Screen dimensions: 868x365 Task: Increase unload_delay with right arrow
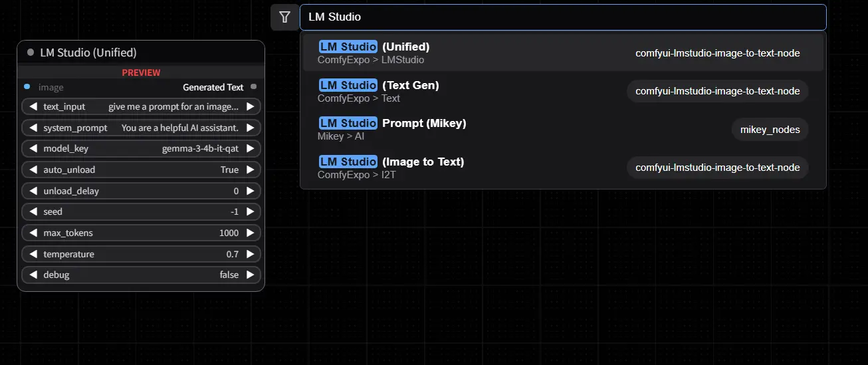point(250,191)
